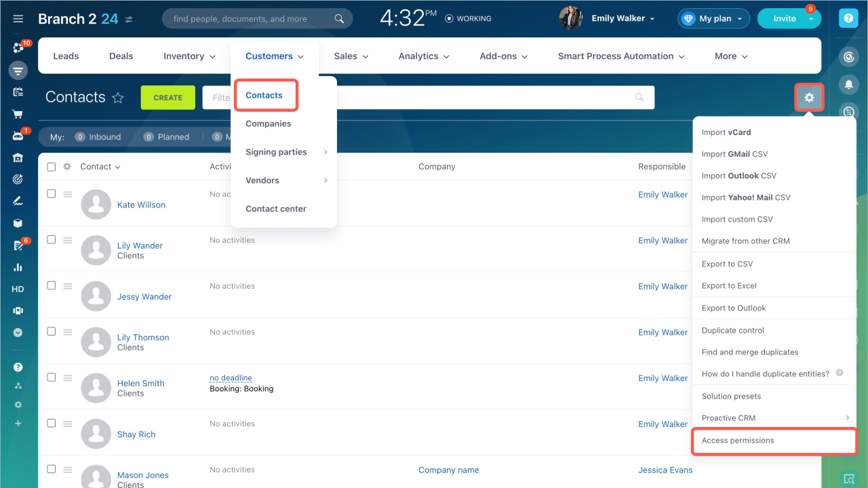Screen dimensions: 868x488
Task: Click the gear settings icon near the filter
Action: (x=809, y=98)
